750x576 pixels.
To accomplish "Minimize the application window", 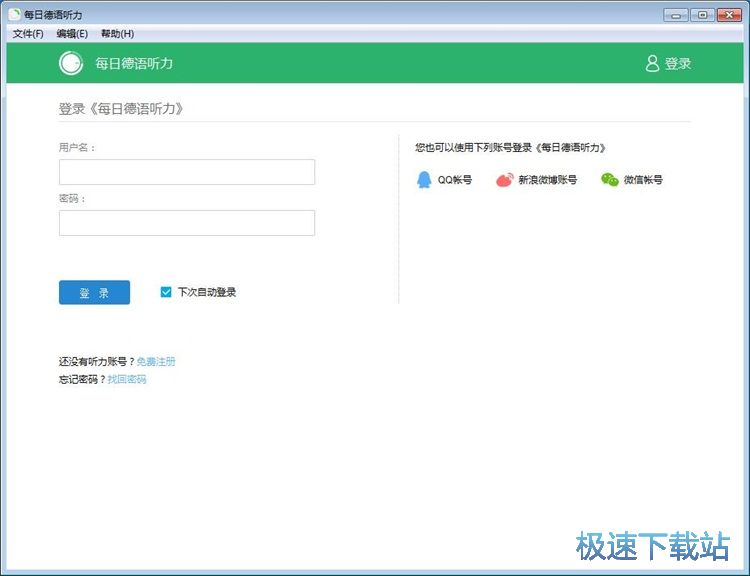I will coord(677,14).
